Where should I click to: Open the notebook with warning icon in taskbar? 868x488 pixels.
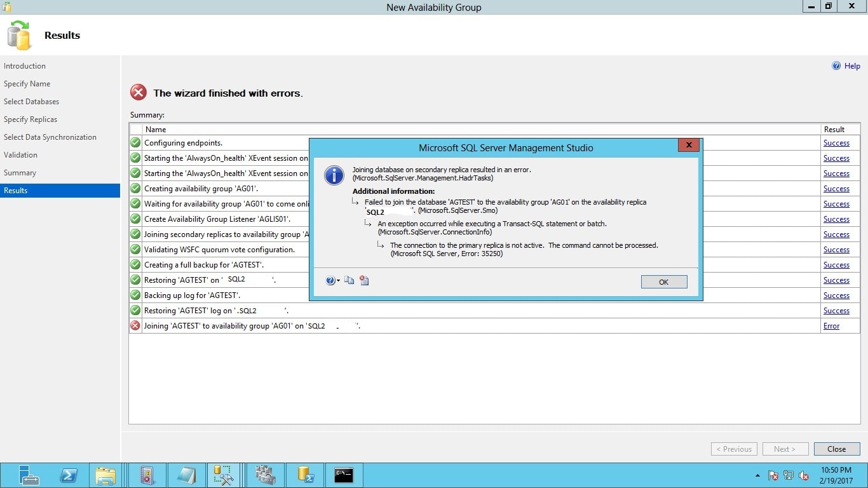click(x=147, y=475)
